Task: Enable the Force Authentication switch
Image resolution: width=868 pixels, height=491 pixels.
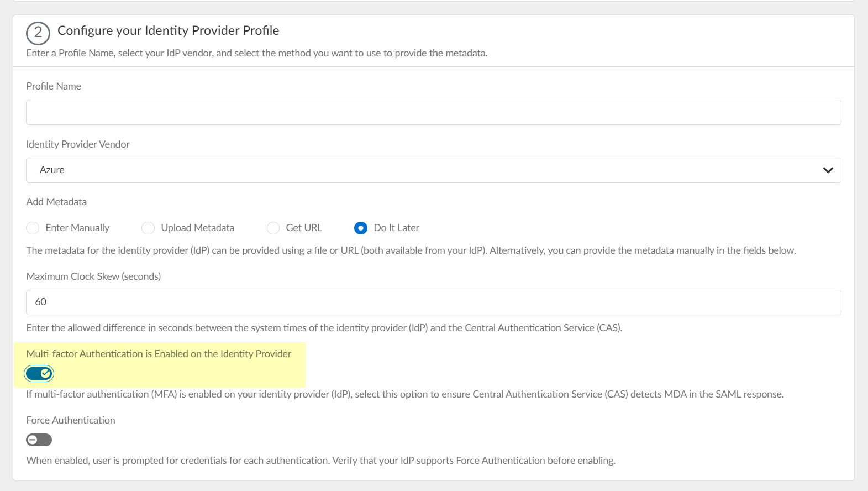Action: coord(39,440)
